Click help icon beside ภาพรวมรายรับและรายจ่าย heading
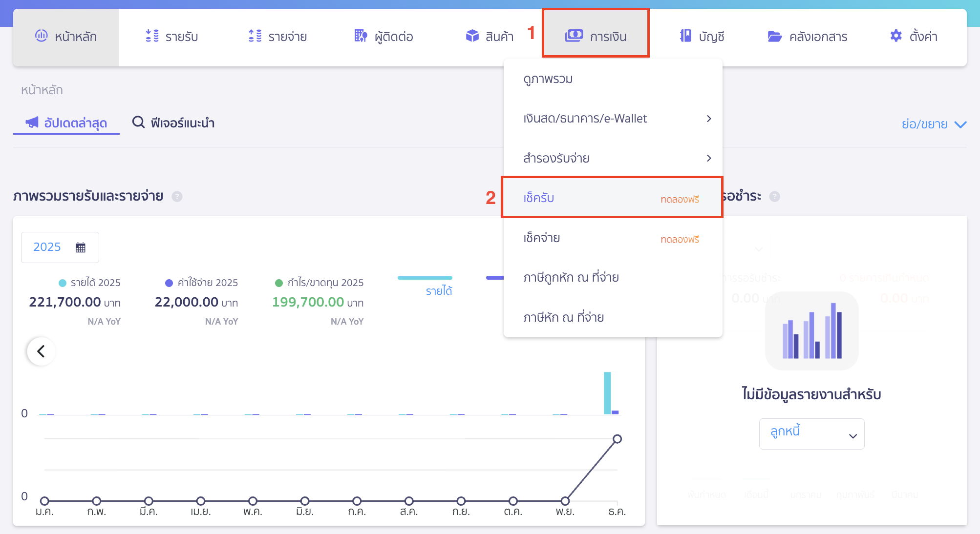This screenshot has width=980, height=534. [177, 196]
